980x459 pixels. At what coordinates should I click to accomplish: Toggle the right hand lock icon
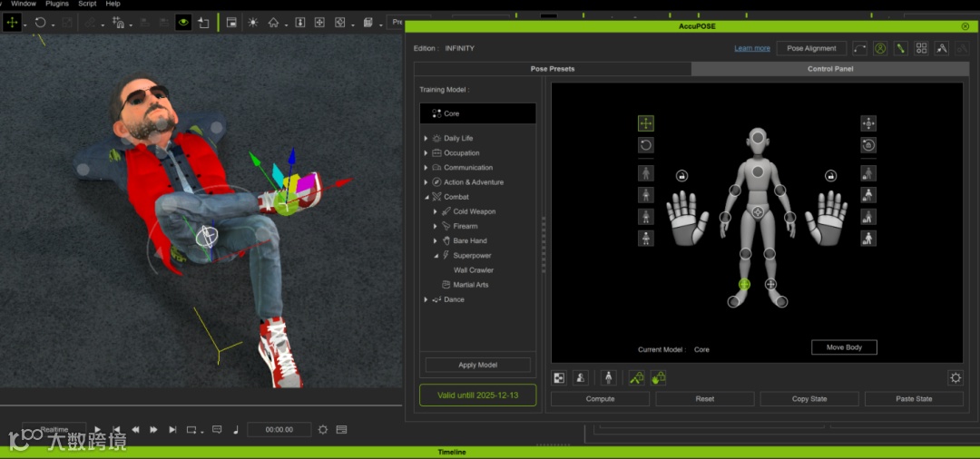(x=830, y=175)
